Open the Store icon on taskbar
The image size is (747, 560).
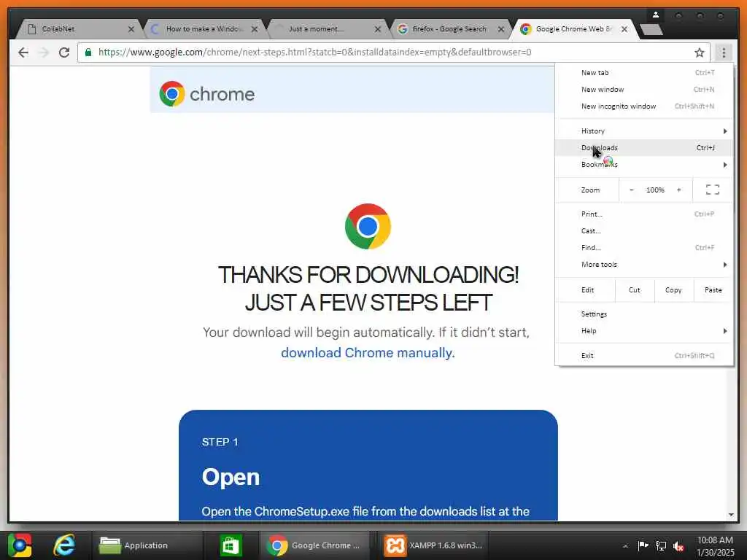(x=231, y=545)
